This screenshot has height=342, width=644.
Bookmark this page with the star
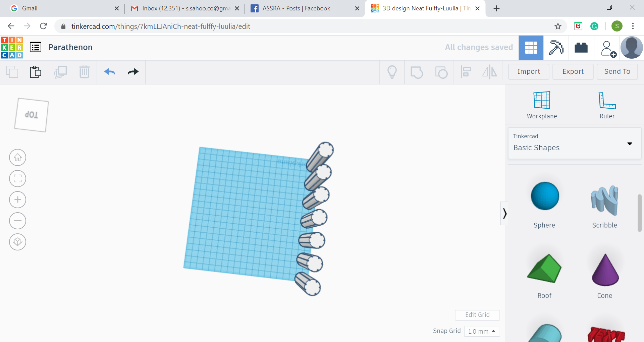pyautogui.click(x=558, y=26)
